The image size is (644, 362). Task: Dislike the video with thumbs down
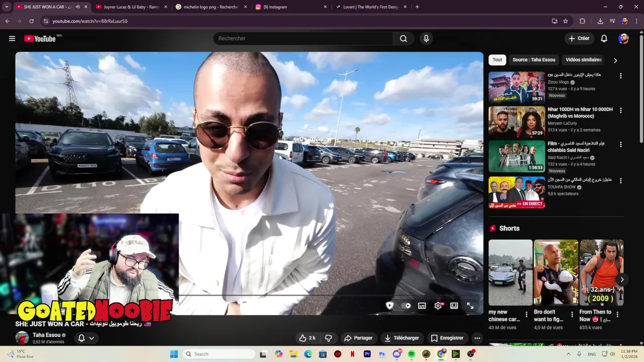[329, 338]
